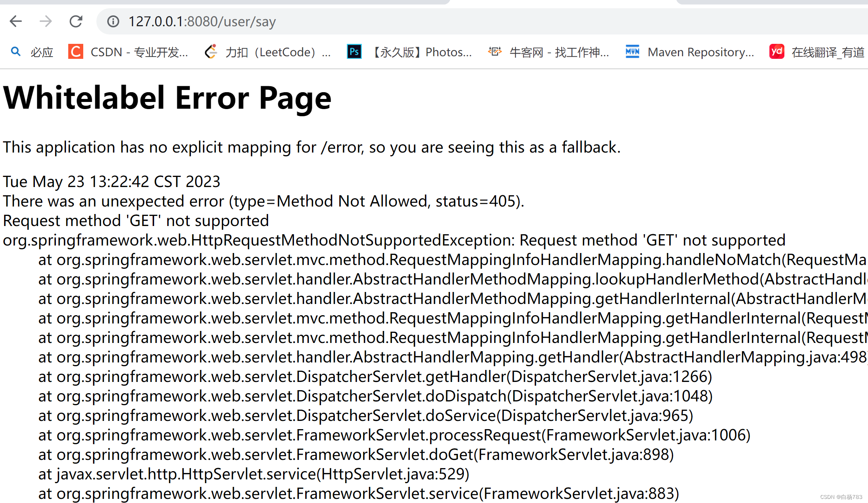This screenshot has height=503, width=868.
Task: Open the 力扣 (LeetCode) bookmark
Action: (278, 52)
